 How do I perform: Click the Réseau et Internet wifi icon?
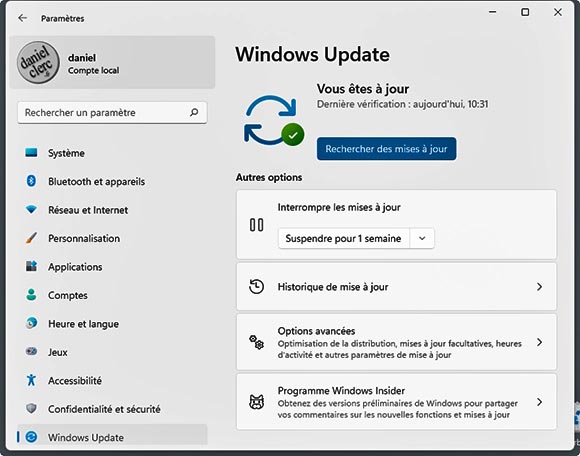point(31,209)
